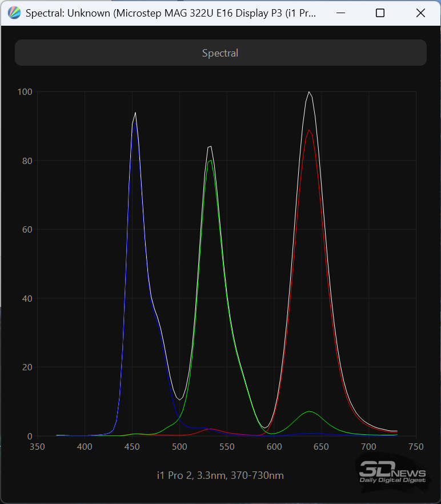Click the small green bump near 640nm
Screen dimensions: 441x504
click(309, 411)
